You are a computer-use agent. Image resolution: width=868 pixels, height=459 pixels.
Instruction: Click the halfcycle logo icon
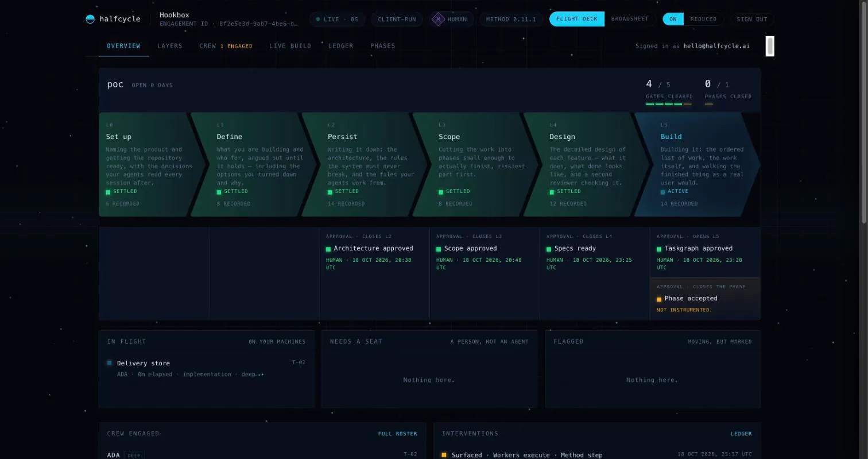click(x=90, y=19)
